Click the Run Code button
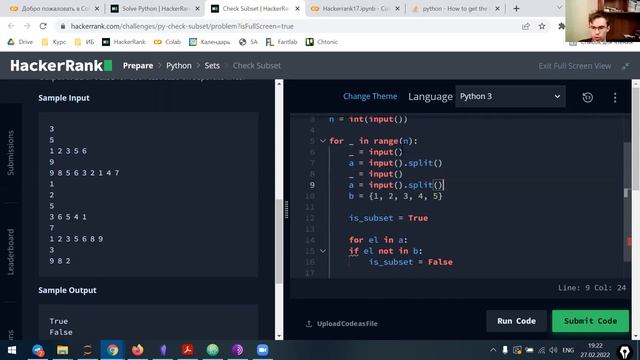The width and height of the screenshot is (640, 360). pyautogui.click(x=516, y=321)
